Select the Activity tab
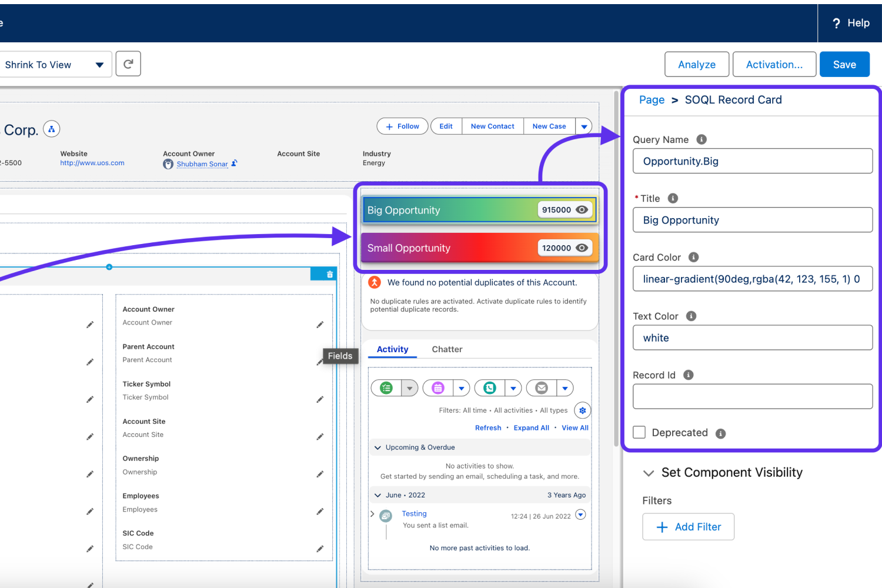This screenshot has height=588, width=882. (x=392, y=349)
